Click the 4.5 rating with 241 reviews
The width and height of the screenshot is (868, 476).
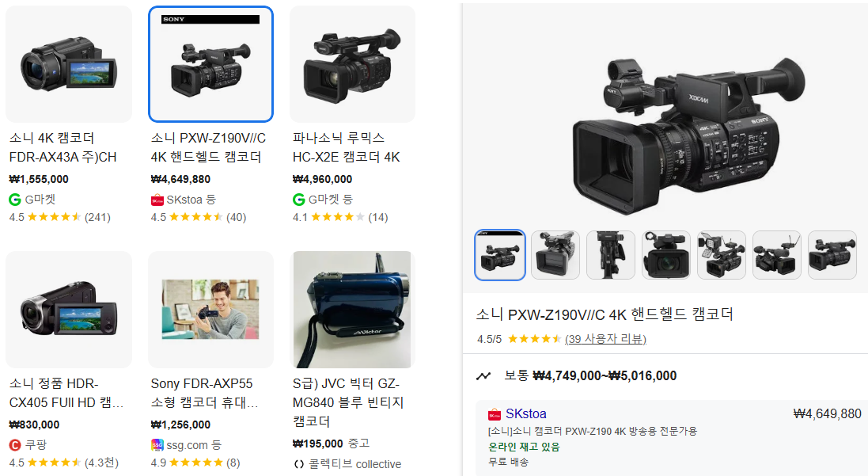point(60,217)
